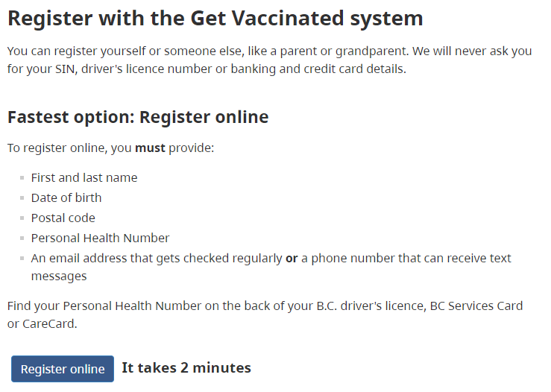Viewport: 551px width, 392px height.
Task: Click the 'Find your Personal Health Number' paragraph
Action: 265,314
